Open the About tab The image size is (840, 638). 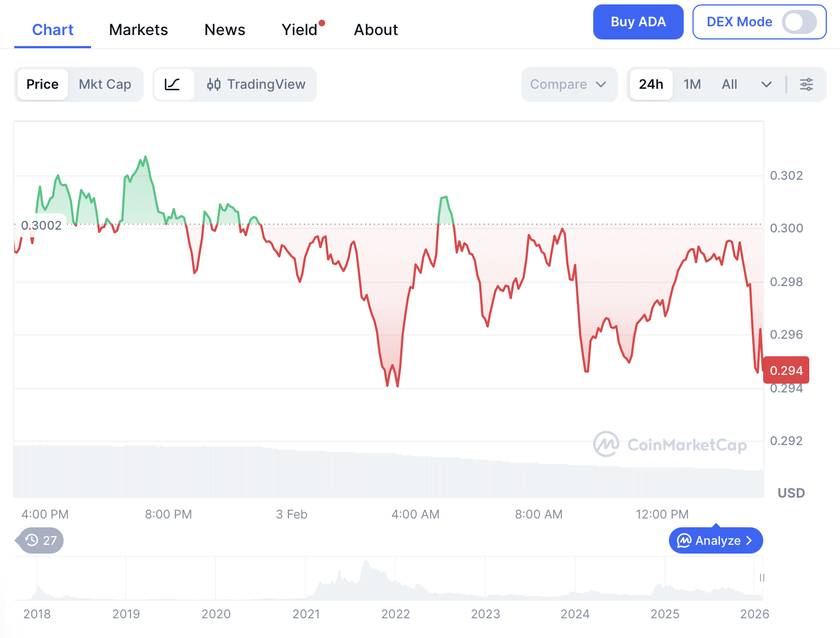pos(376,30)
